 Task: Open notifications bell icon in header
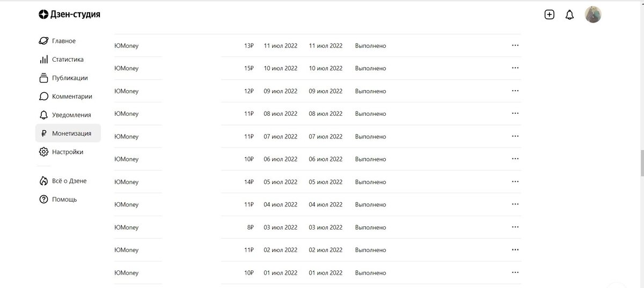point(570,15)
